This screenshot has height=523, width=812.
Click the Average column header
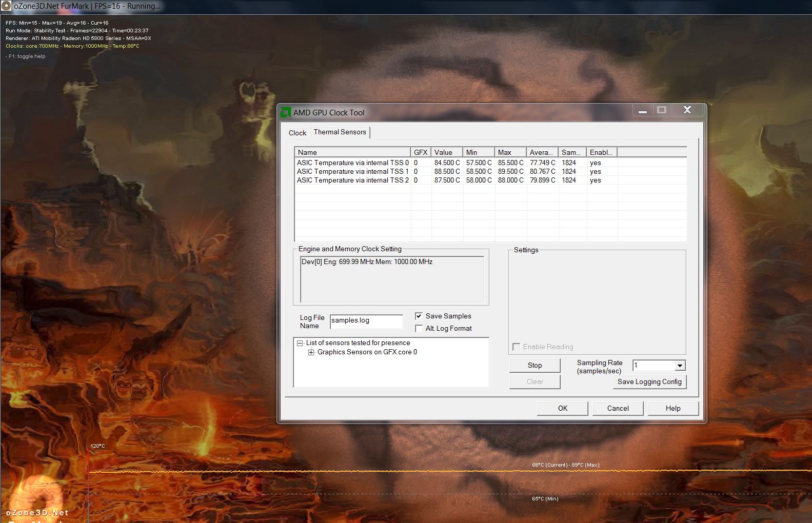pyautogui.click(x=543, y=152)
